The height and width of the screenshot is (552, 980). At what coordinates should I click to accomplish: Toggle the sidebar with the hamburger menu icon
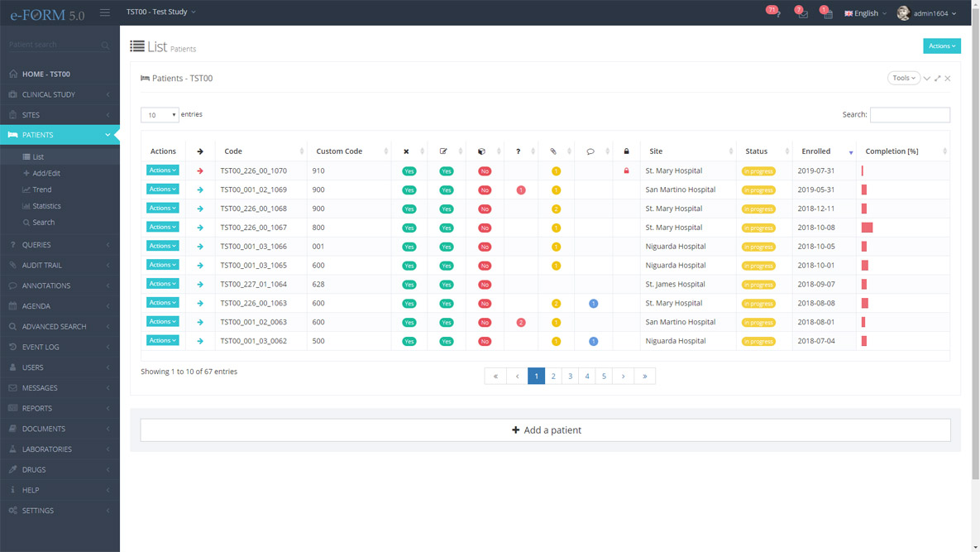[105, 12]
